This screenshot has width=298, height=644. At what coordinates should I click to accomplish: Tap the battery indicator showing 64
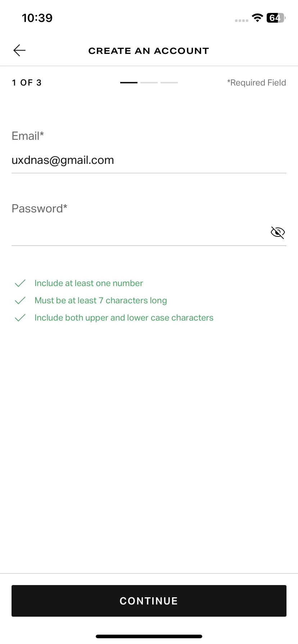pos(276,18)
